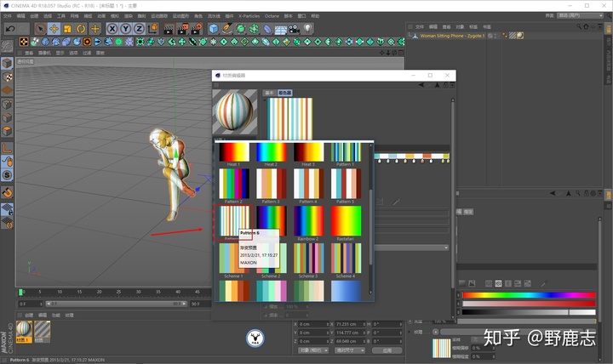Open the object manager 文件 menu
Screen dimensions: 613x364
click(420, 26)
